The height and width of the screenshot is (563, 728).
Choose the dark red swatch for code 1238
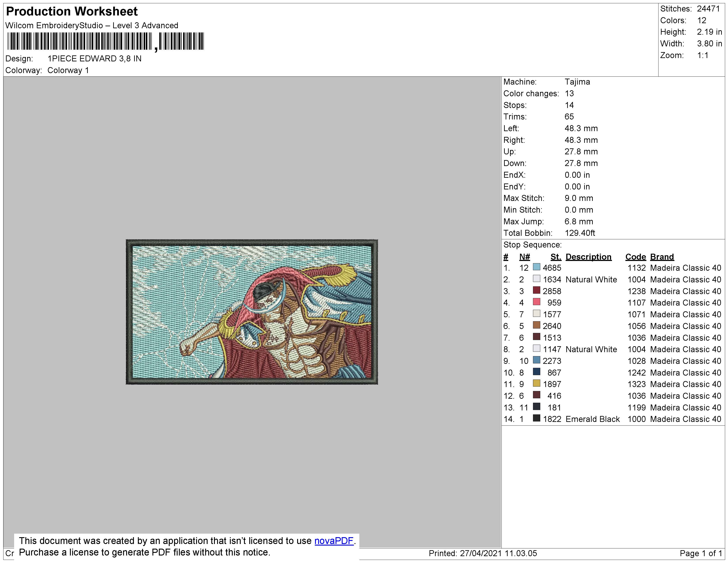pyautogui.click(x=536, y=291)
